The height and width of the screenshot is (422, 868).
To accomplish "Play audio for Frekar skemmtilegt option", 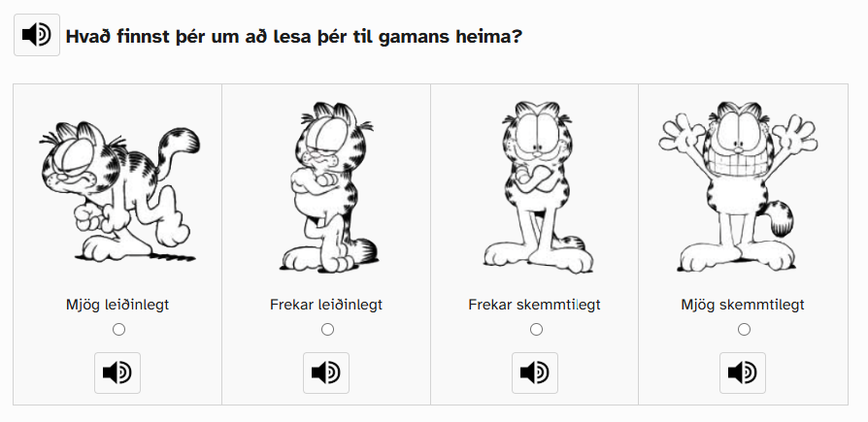I will click(x=535, y=373).
